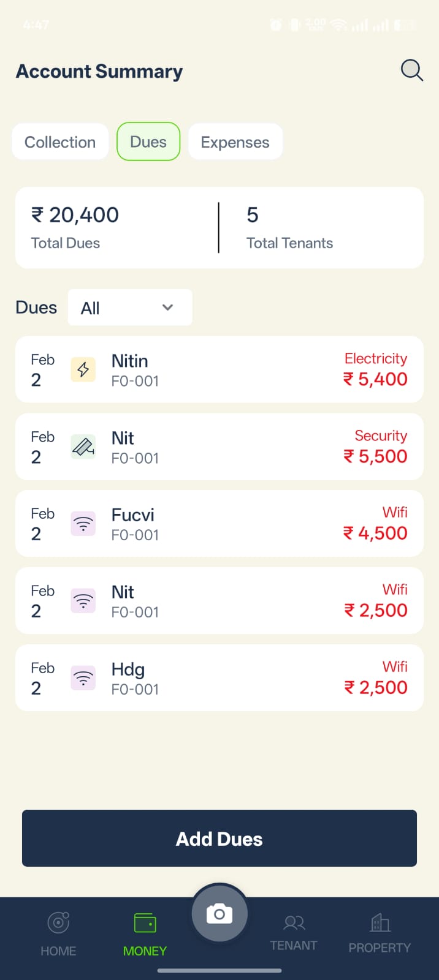Tap the security camera icon for Nit
The height and width of the screenshot is (980, 439).
[x=83, y=447]
